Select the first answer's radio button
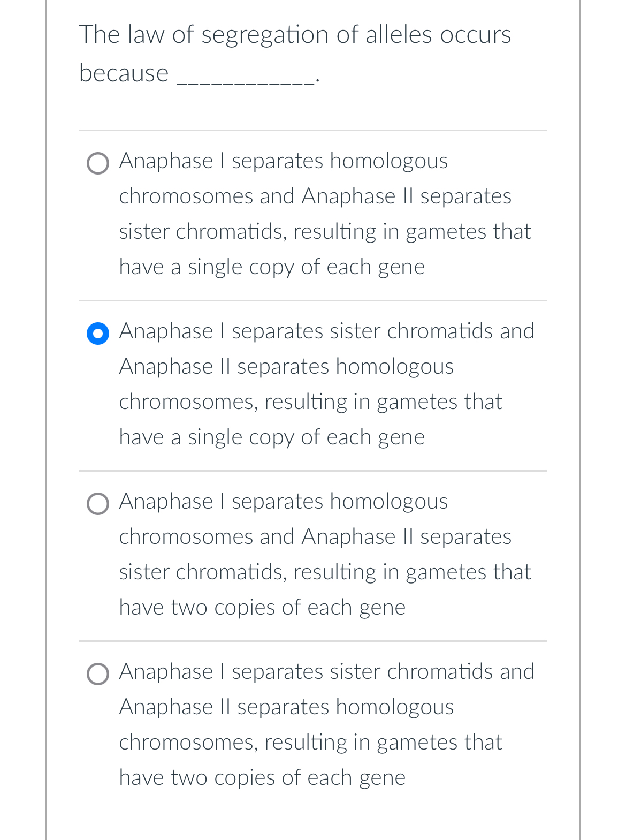 tap(98, 163)
